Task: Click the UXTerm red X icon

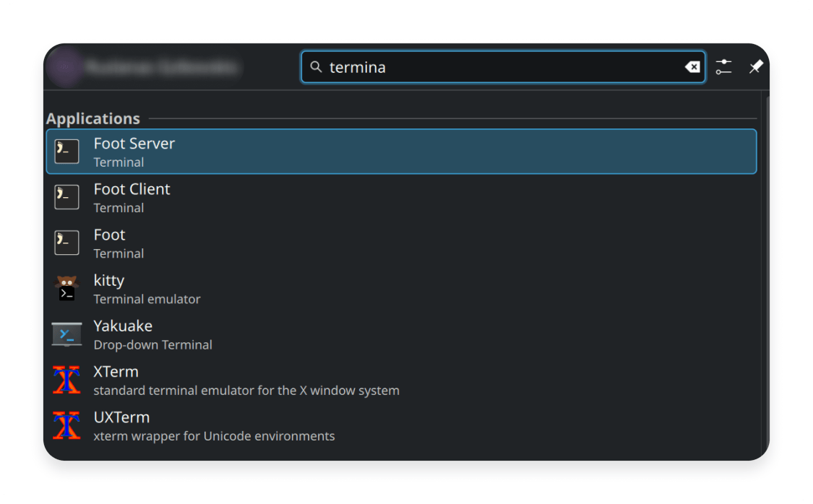Action: (67, 425)
